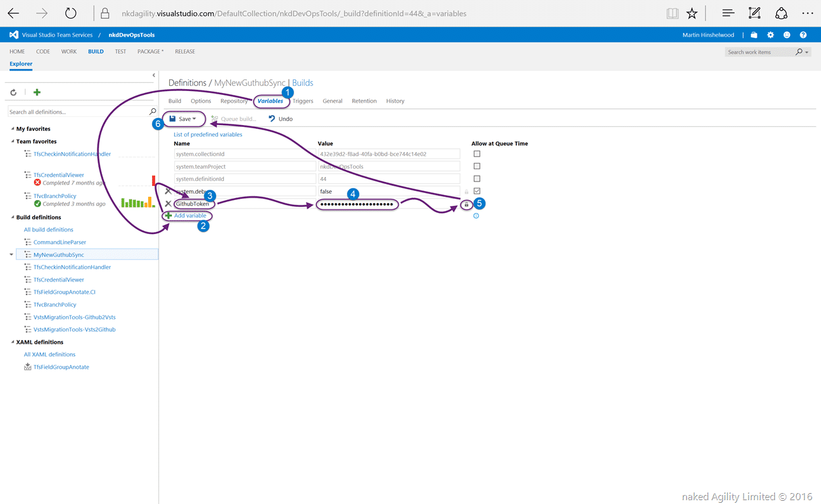Viewport: 821px width, 504px height.
Task: Check Allow at Queue Time for system.collectionId
Action: (477, 154)
